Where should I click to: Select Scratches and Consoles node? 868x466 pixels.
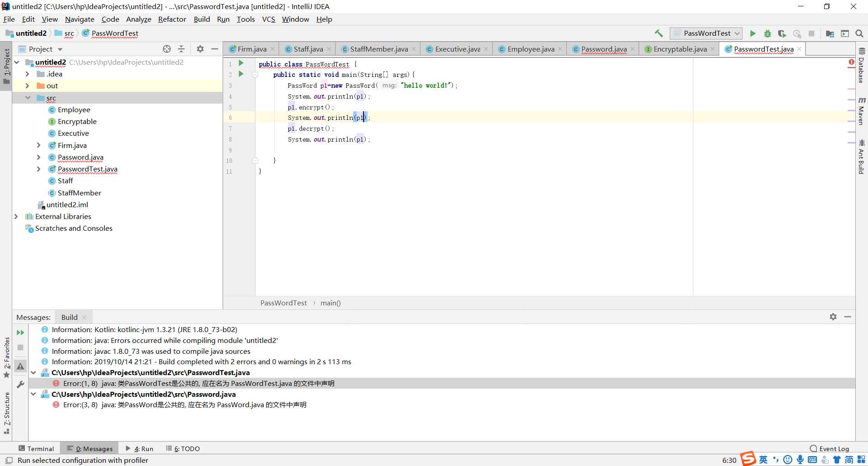[x=74, y=228]
